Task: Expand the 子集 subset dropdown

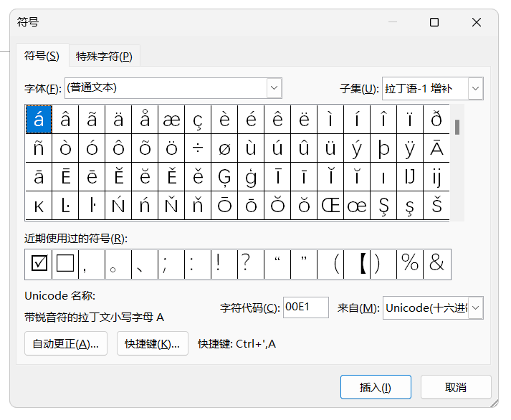Action: pyautogui.click(x=475, y=88)
